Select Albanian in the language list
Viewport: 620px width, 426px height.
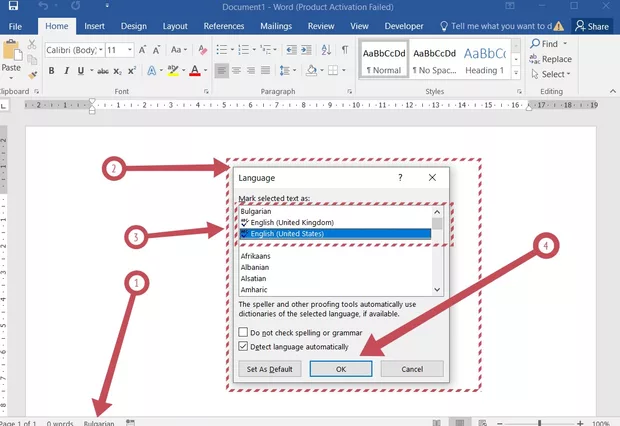[254, 268]
